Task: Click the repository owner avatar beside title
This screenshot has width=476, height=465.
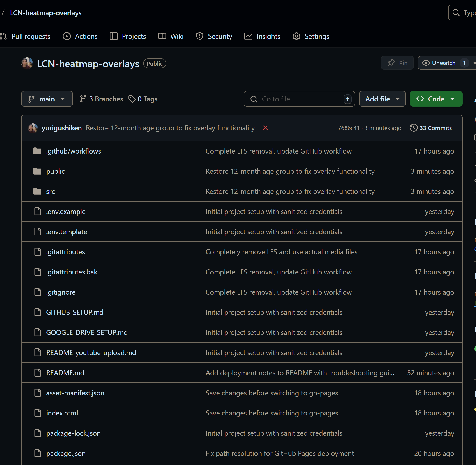Action: (27, 64)
